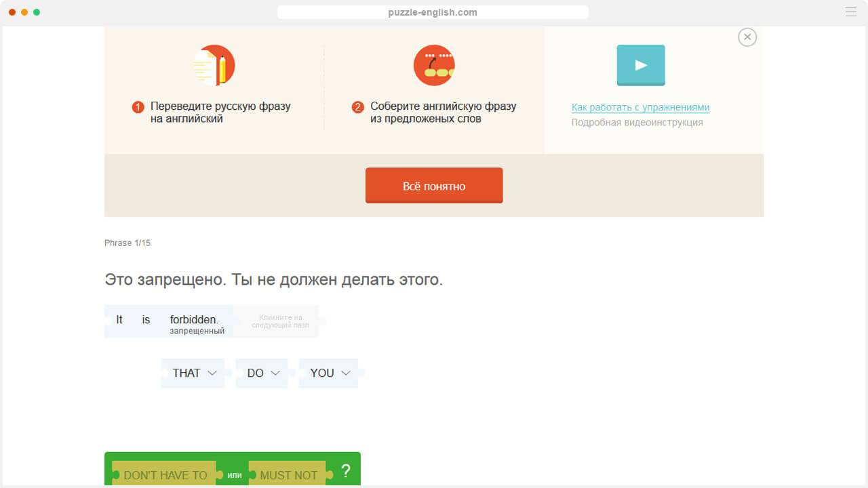Image resolution: width=868 pixels, height=488 pixels.
Task: Click the hint 'запрещенный' translation
Action: point(197,331)
